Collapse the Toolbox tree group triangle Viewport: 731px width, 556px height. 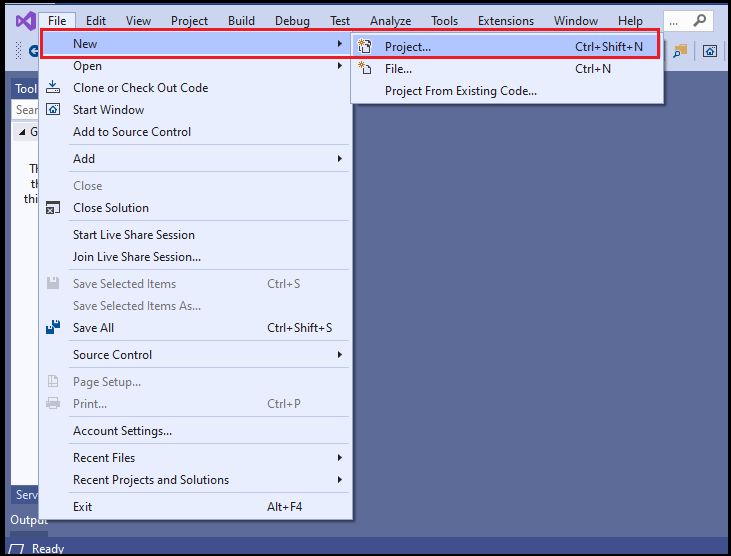(x=22, y=132)
